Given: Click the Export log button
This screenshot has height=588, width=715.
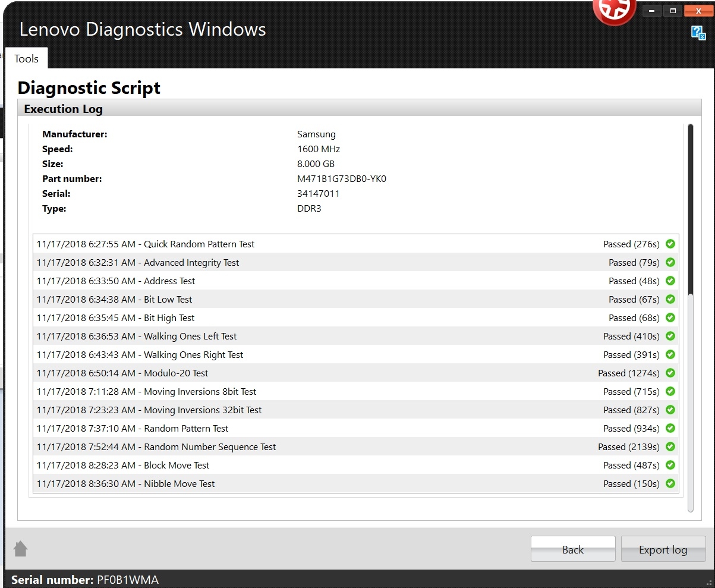Looking at the screenshot, I should [x=663, y=549].
